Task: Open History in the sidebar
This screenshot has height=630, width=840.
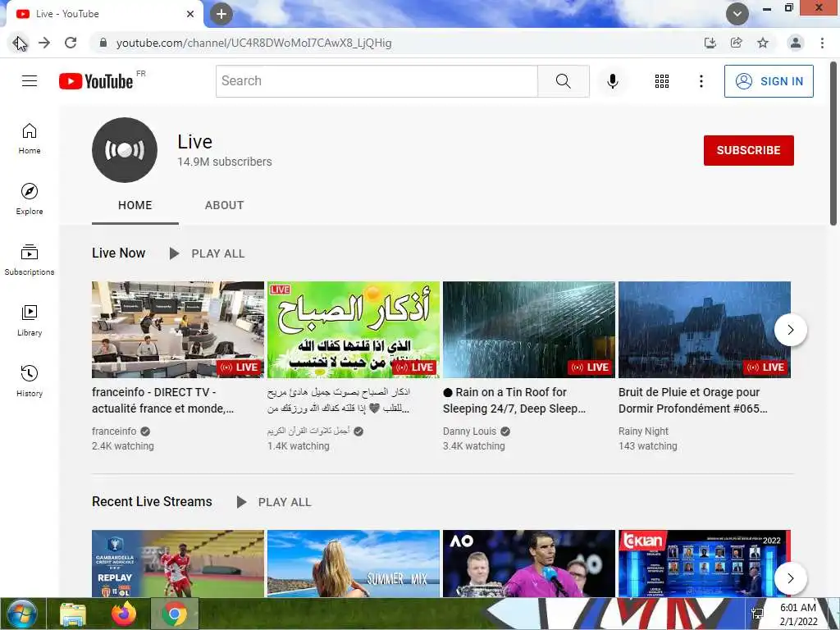Action: (x=30, y=381)
